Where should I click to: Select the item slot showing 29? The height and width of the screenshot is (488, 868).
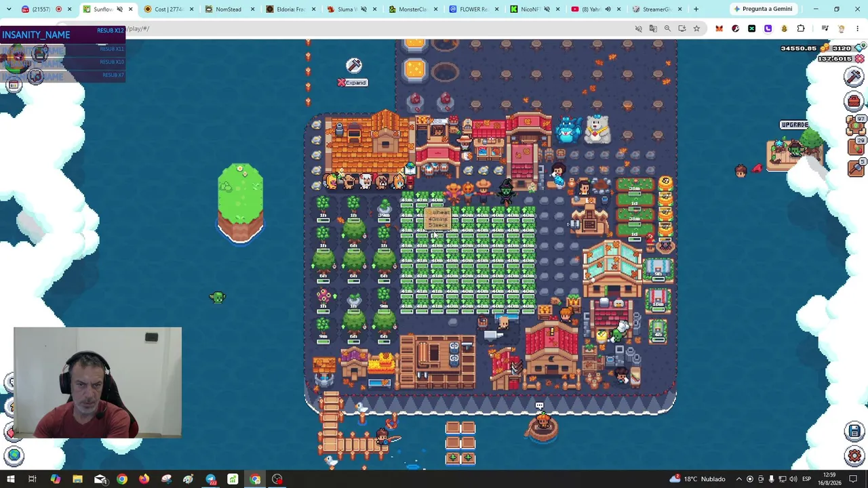pos(856,146)
